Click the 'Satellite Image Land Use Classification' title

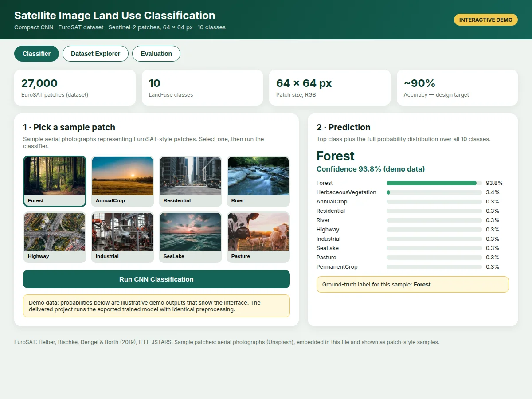coord(115,16)
